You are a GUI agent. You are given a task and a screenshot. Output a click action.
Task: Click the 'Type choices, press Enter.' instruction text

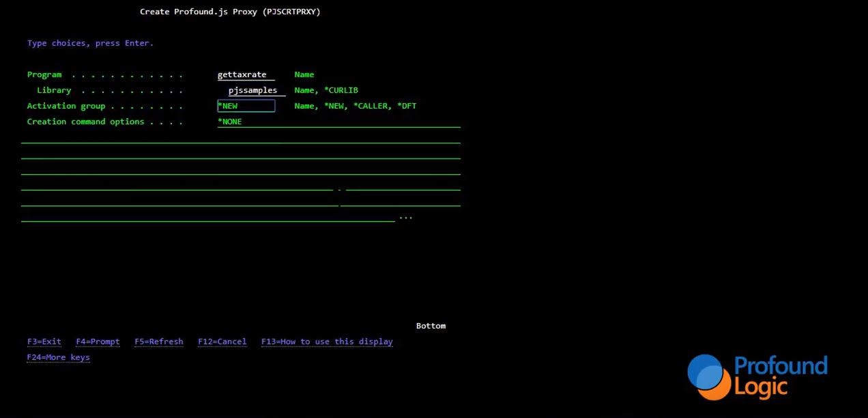click(x=91, y=43)
